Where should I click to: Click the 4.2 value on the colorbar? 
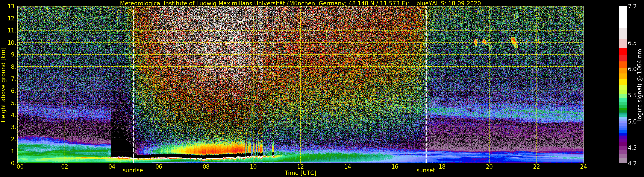[632, 163]
